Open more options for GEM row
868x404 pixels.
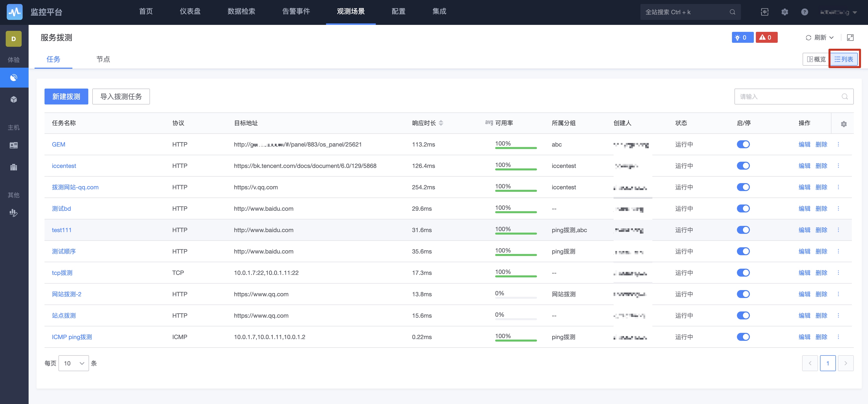838,144
